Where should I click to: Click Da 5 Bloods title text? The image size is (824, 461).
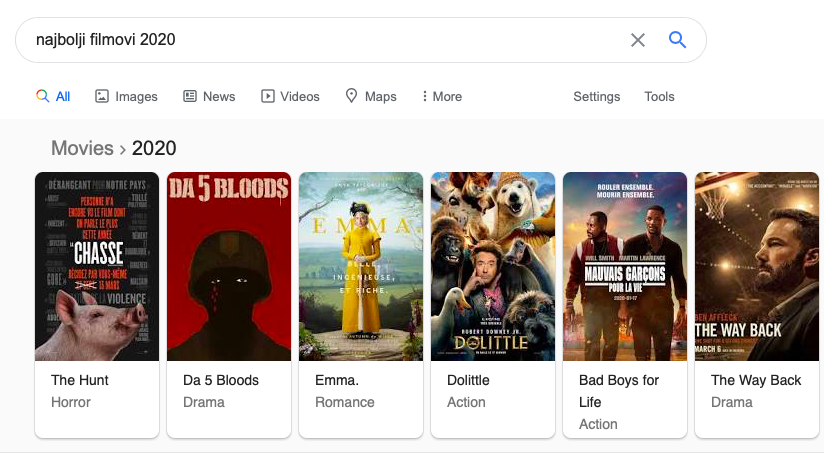point(221,380)
